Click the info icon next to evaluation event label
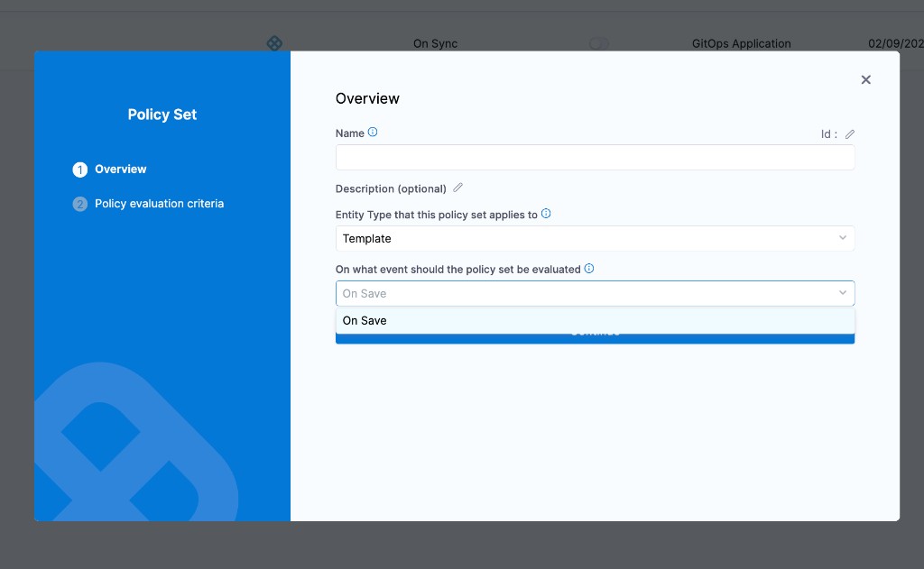The width and height of the screenshot is (924, 569). pyautogui.click(x=588, y=269)
